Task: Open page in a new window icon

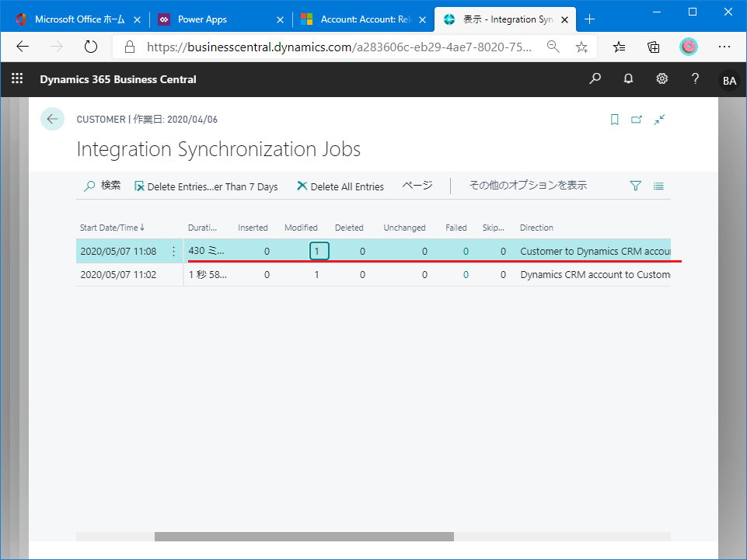Action: pos(637,120)
